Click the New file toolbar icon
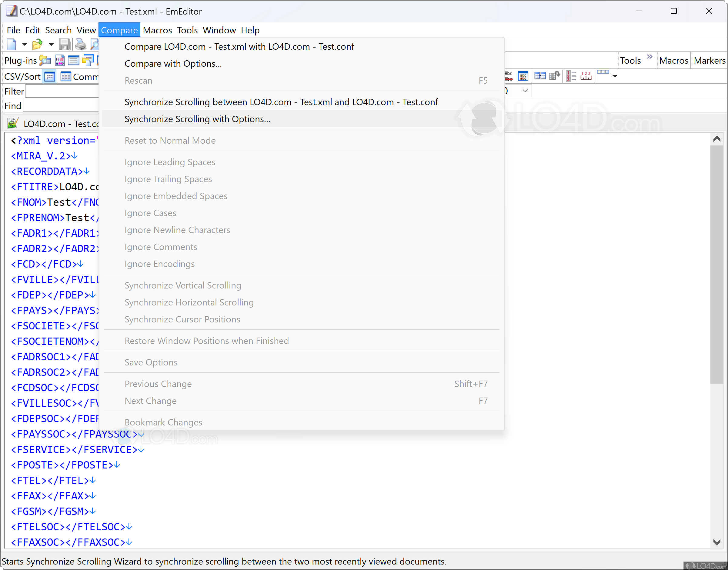Image resolution: width=728 pixels, height=570 pixels. click(11, 44)
